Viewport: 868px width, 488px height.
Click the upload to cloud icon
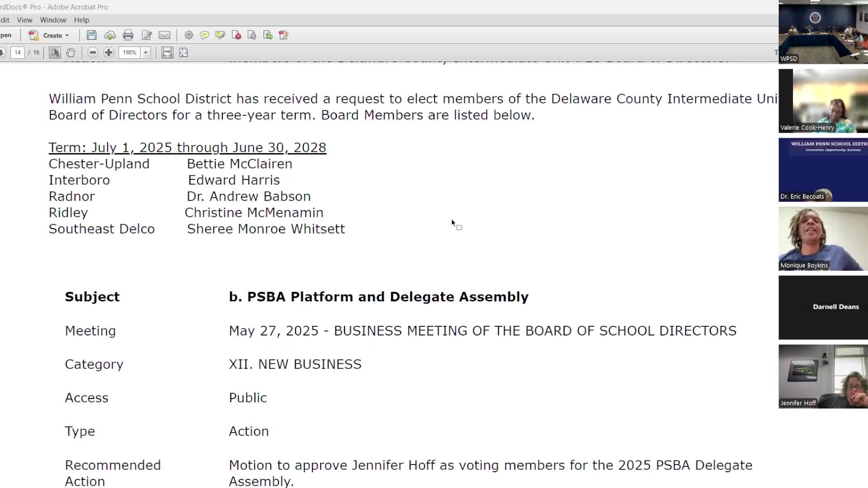click(110, 35)
